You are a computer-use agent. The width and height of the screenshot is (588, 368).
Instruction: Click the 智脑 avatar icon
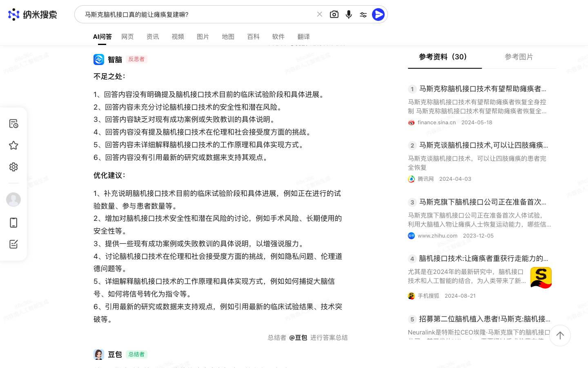point(99,59)
